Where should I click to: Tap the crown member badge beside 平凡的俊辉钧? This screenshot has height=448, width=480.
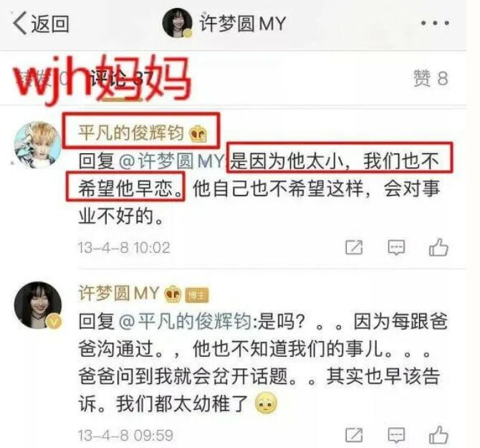click(x=198, y=134)
